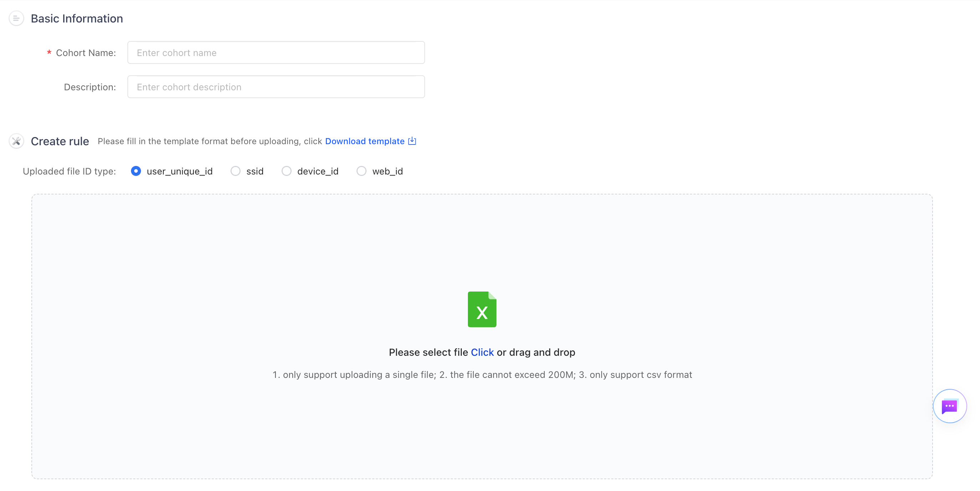Image resolution: width=980 pixels, height=491 pixels.
Task: Open the purple chat support bubble
Action: (x=950, y=406)
